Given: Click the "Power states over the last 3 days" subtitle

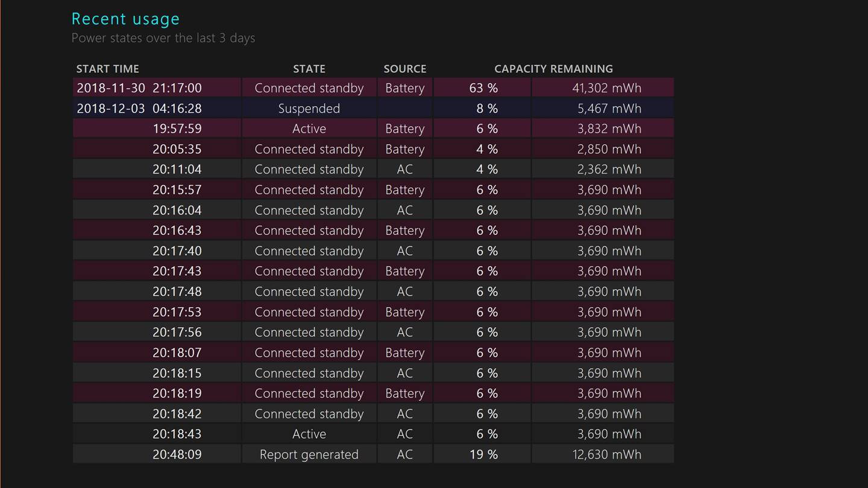Looking at the screenshot, I should click(163, 38).
